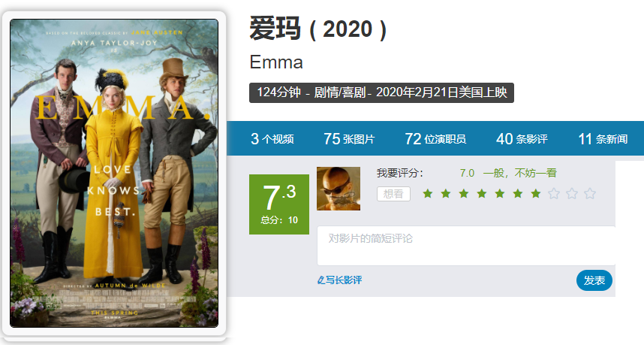644x345 pixels.
Task: Open the 11 条新闻 tab
Action: pos(603,139)
